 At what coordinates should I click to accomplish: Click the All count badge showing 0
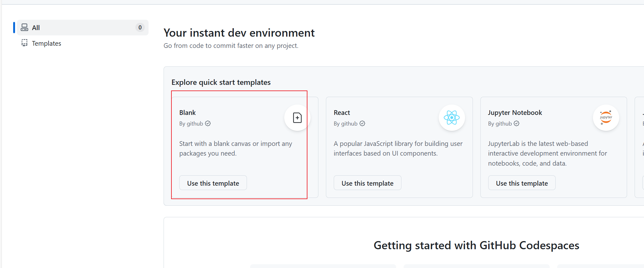point(140,28)
